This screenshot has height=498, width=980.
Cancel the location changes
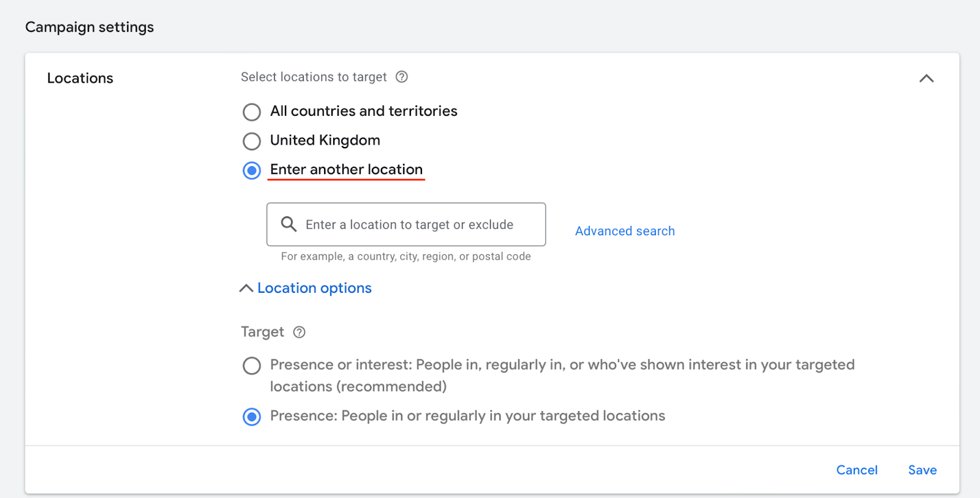(856, 470)
